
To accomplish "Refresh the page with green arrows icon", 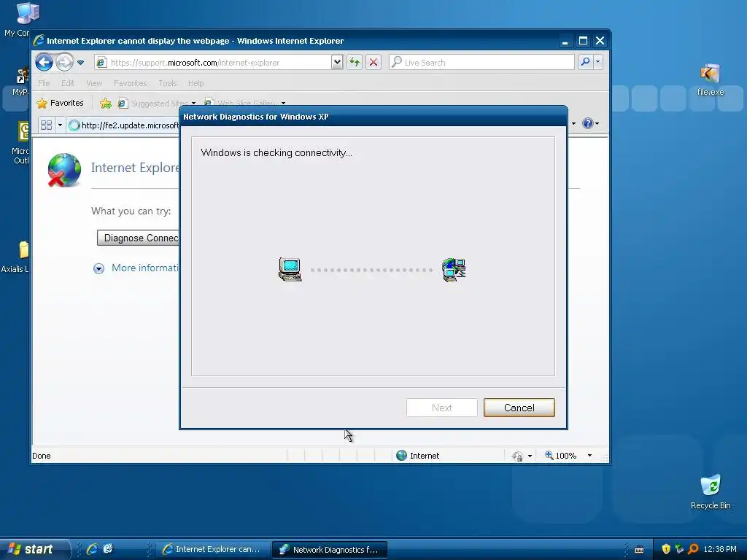I will [x=355, y=63].
